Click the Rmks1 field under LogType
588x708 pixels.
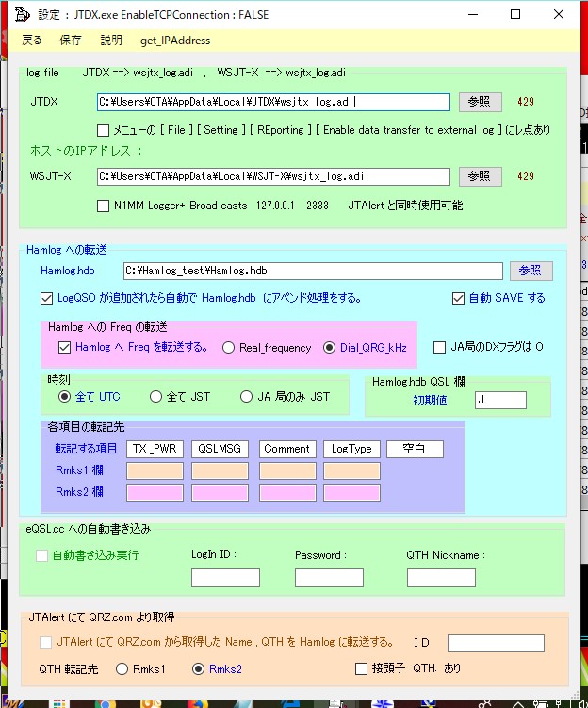351,470
